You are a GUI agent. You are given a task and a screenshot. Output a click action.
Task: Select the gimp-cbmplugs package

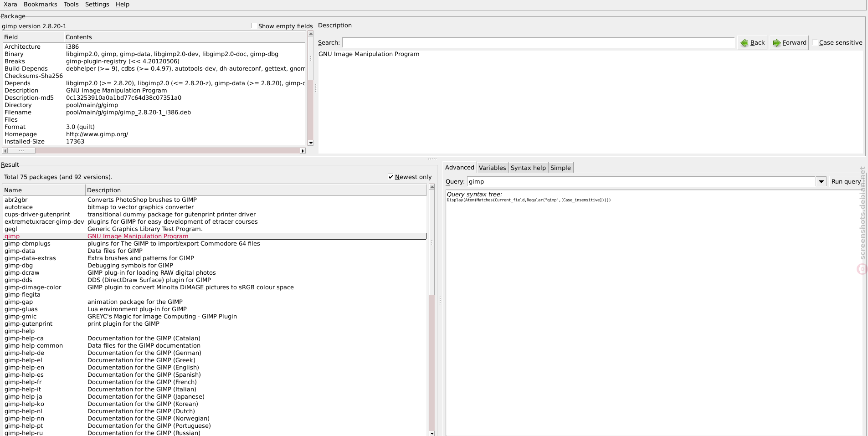(x=215, y=244)
